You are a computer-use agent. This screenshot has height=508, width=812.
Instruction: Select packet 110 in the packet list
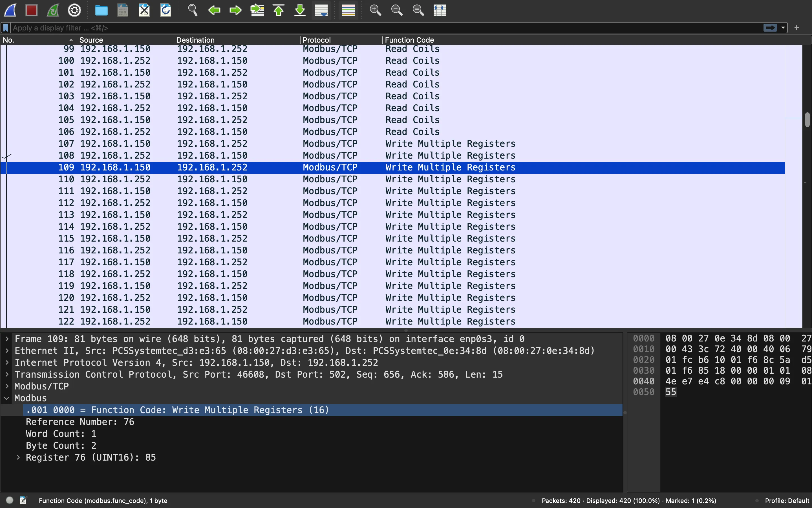[x=392, y=179]
